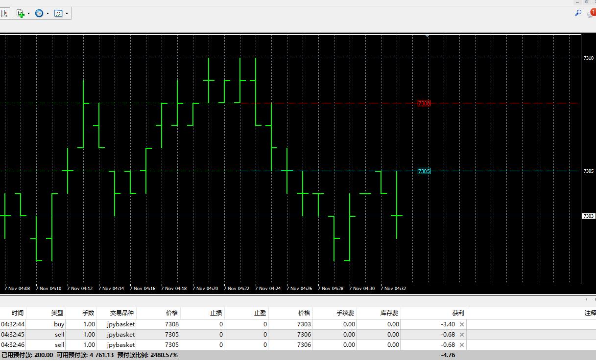Image resolution: width=596 pixels, height=364 pixels.
Task: Click the 7 Nov 04:32 time axis label
Action: (x=393, y=289)
